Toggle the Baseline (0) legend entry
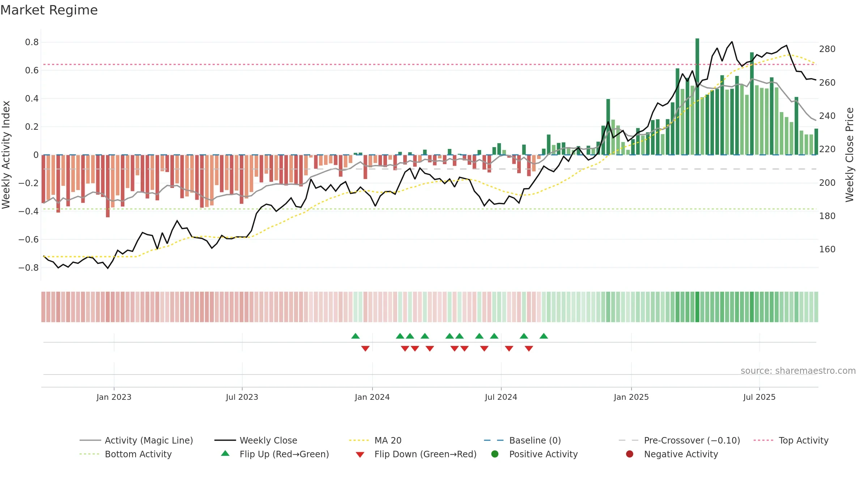 tap(522, 440)
